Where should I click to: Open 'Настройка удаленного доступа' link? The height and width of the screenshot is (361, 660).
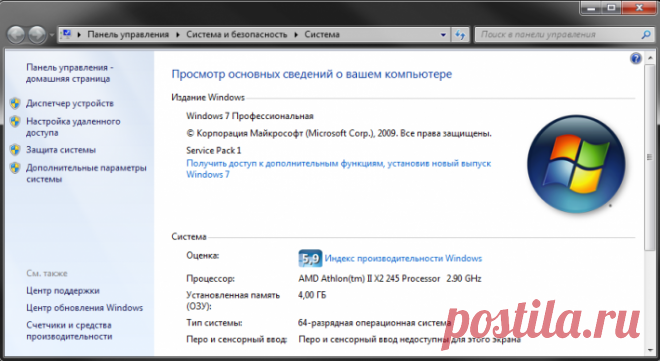click(x=73, y=127)
